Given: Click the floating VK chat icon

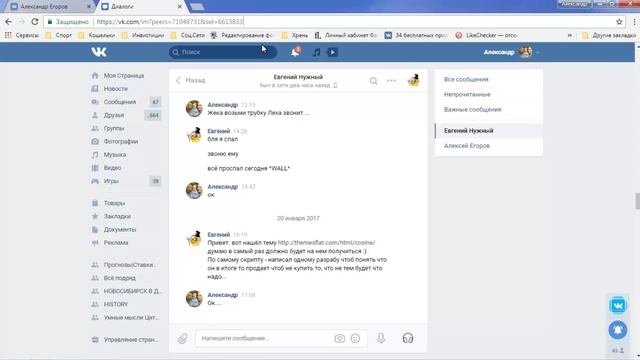Looking at the screenshot, I should (x=618, y=305).
